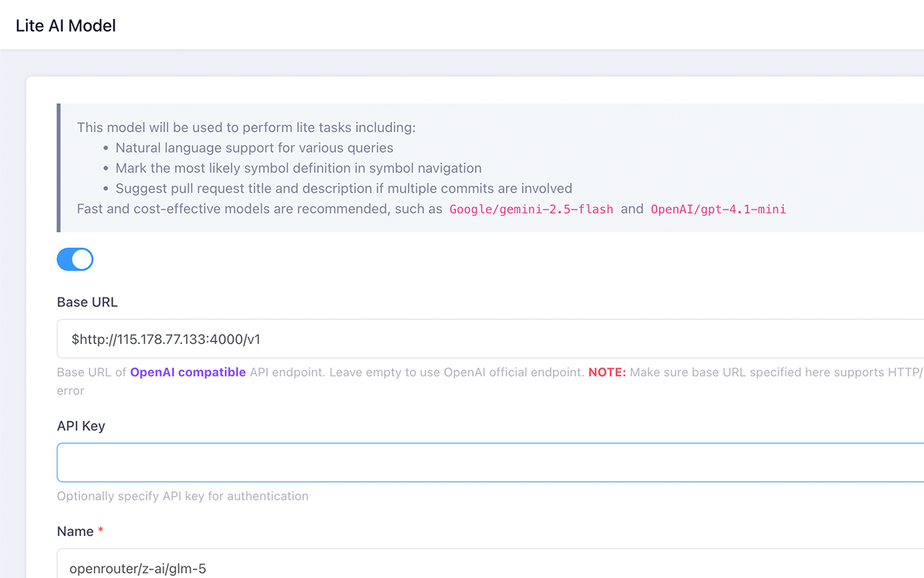Click 'Optionally specify API key for authentication' hint
This screenshot has height=578, width=924.
(183, 496)
